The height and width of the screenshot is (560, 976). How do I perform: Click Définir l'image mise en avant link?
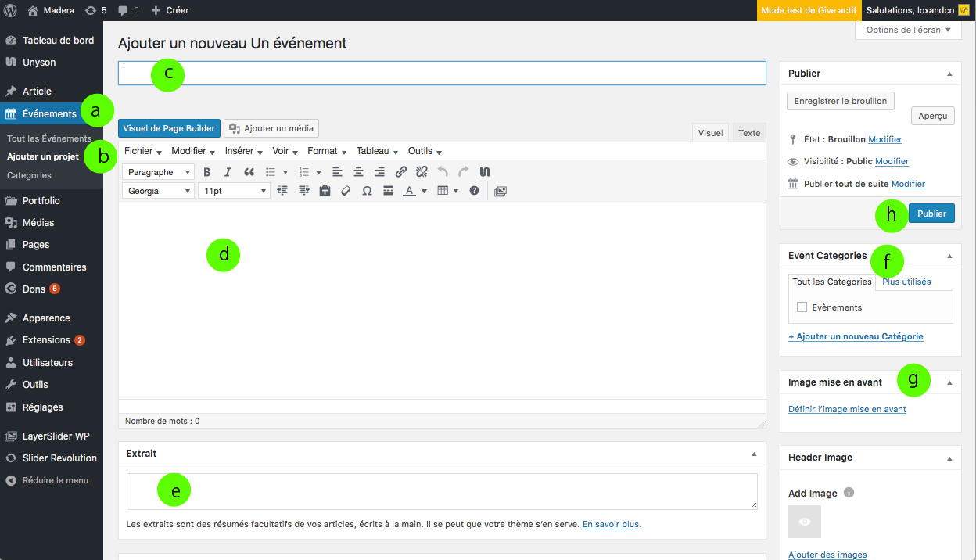click(x=847, y=409)
